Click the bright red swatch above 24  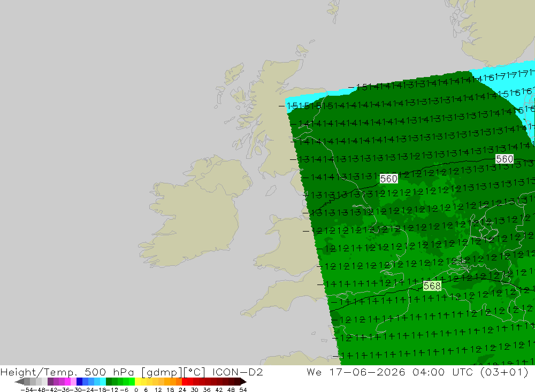click(185, 381)
